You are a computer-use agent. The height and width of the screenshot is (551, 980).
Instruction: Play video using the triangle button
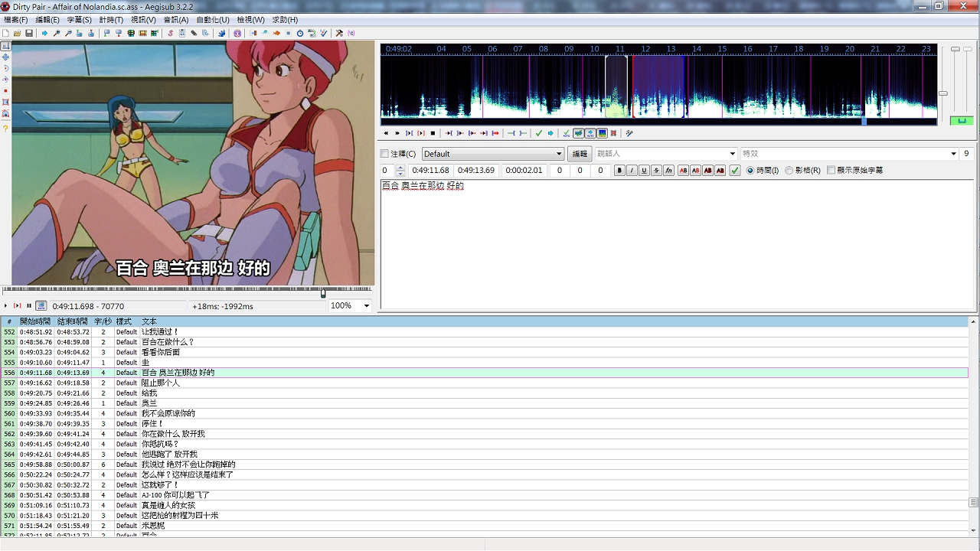pyautogui.click(x=5, y=306)
